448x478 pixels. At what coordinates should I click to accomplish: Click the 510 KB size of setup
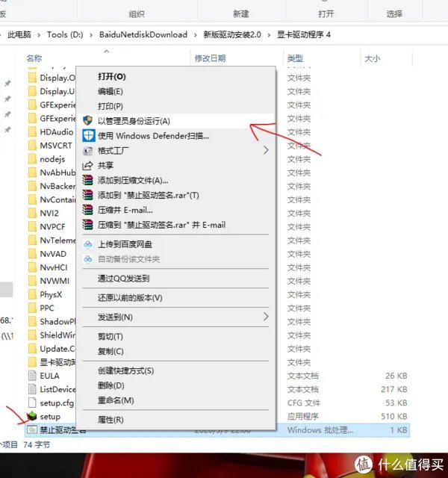pos(394,417)
